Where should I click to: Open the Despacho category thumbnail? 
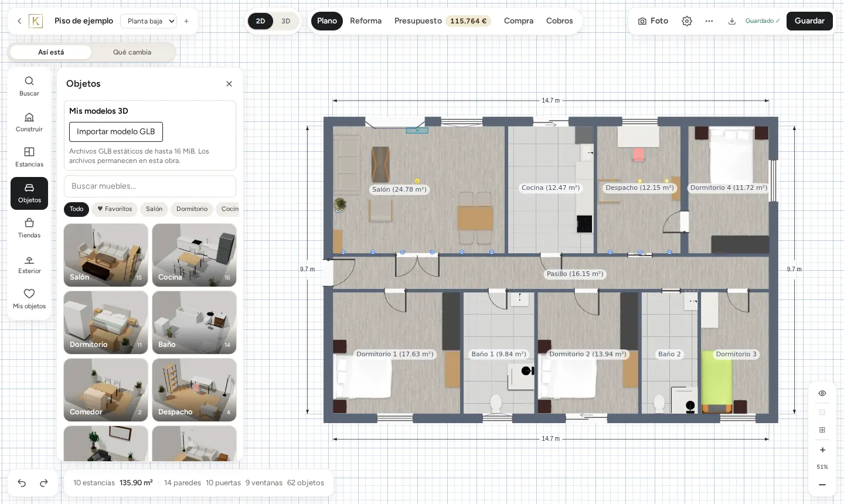pos(195,390)
